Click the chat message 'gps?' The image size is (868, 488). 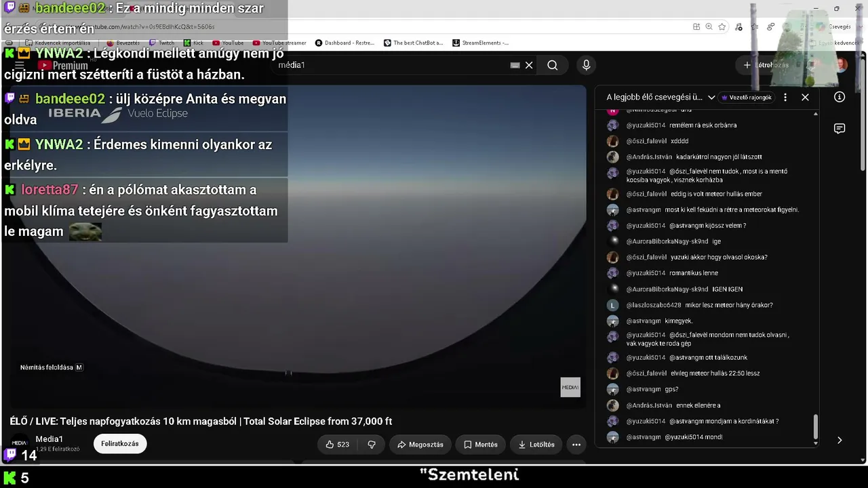671,390
